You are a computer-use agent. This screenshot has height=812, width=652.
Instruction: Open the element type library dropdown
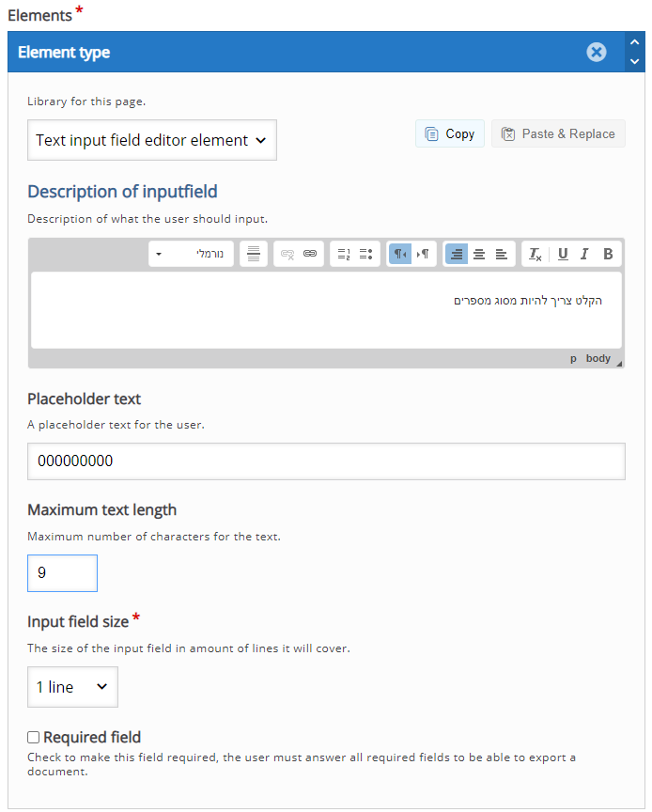pyautogui.click(x=151, y=140)
